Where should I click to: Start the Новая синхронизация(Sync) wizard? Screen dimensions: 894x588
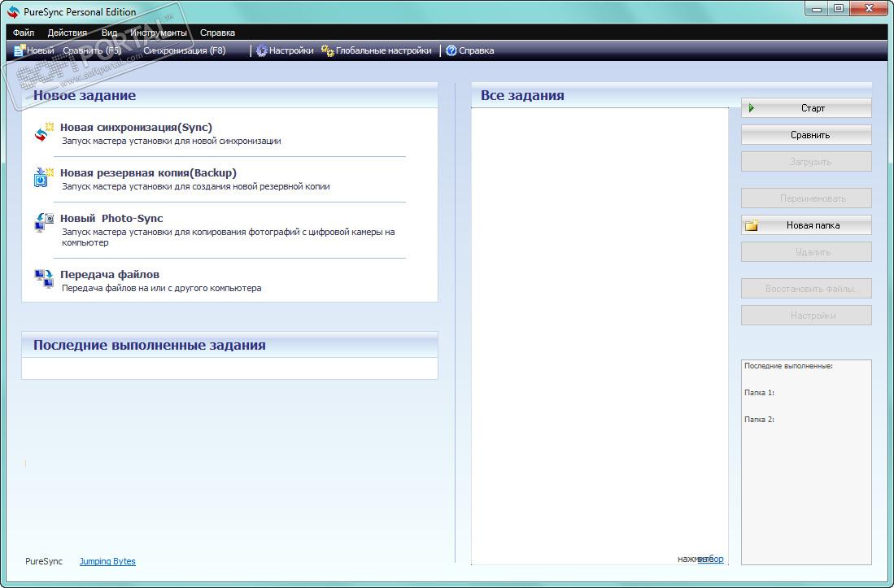click(x=137, y=127)
